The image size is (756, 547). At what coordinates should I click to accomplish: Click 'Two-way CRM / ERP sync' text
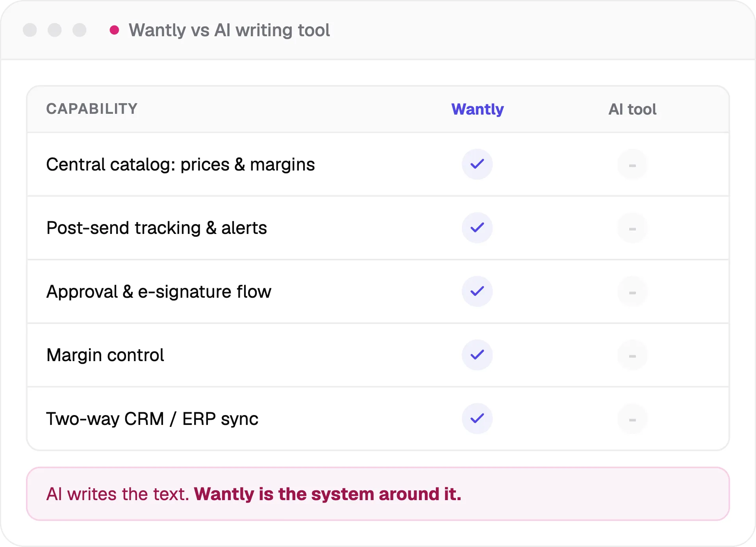tap(152, 419)
